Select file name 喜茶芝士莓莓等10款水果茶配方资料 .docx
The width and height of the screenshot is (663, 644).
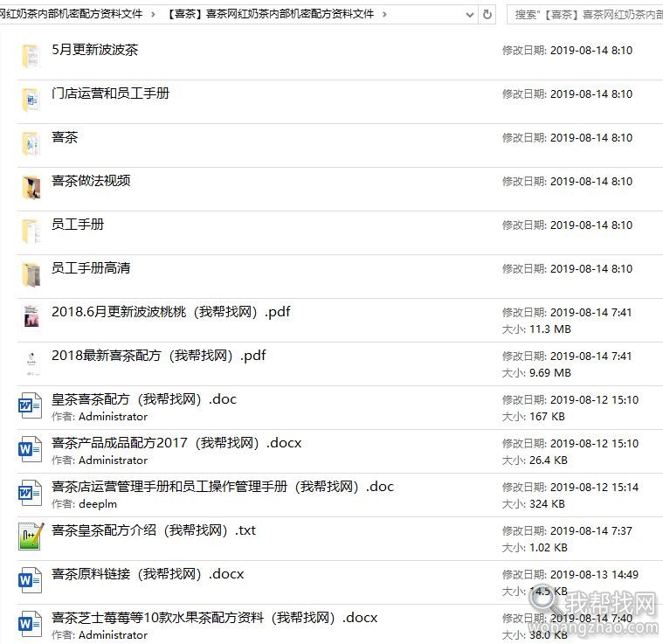(214, 618)
